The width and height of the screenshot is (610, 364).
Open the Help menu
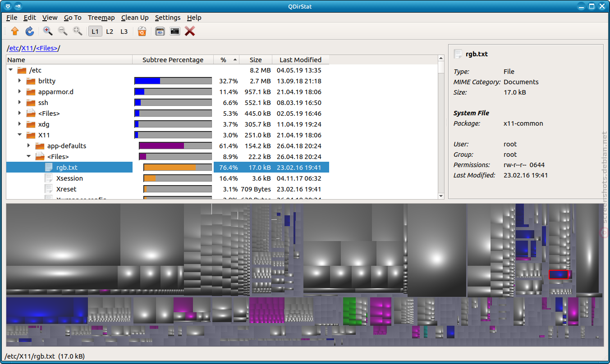[x=194, y=18]
